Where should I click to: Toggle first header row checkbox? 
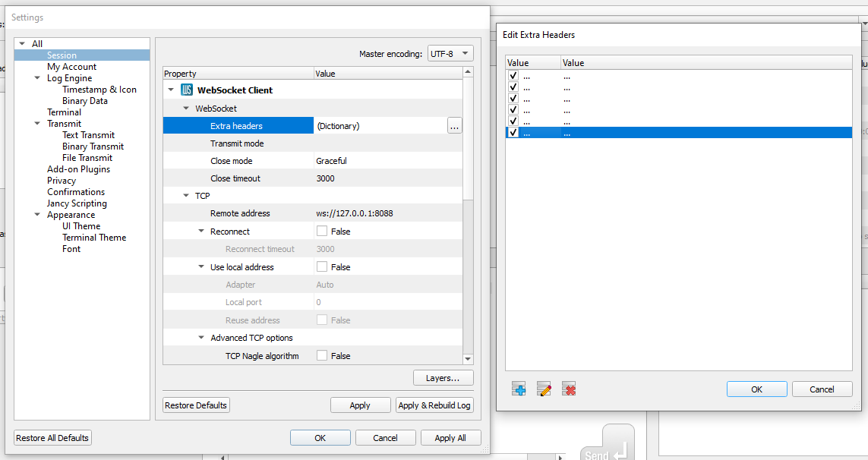513,76
